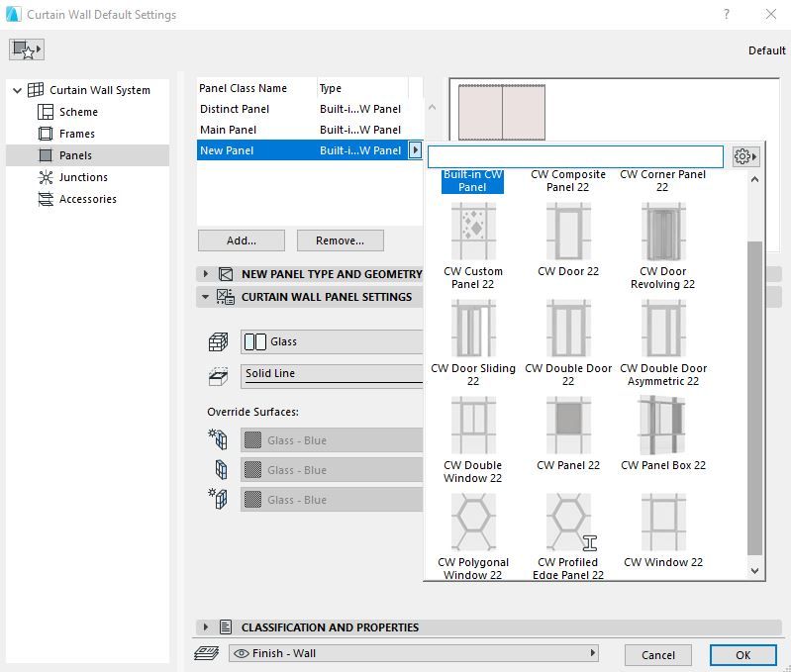Pick the CW Polygonal Window 22 icon
Screen dimensions: 791x672
472,523
